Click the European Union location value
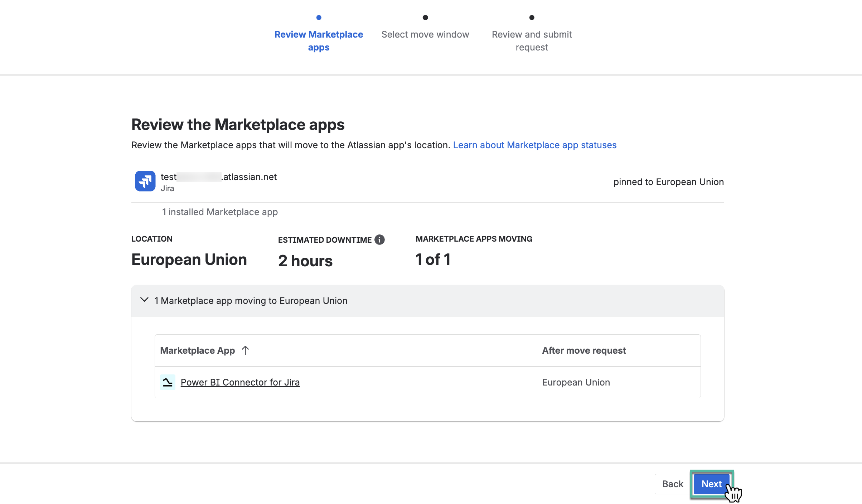 click(x=189, y=259)
